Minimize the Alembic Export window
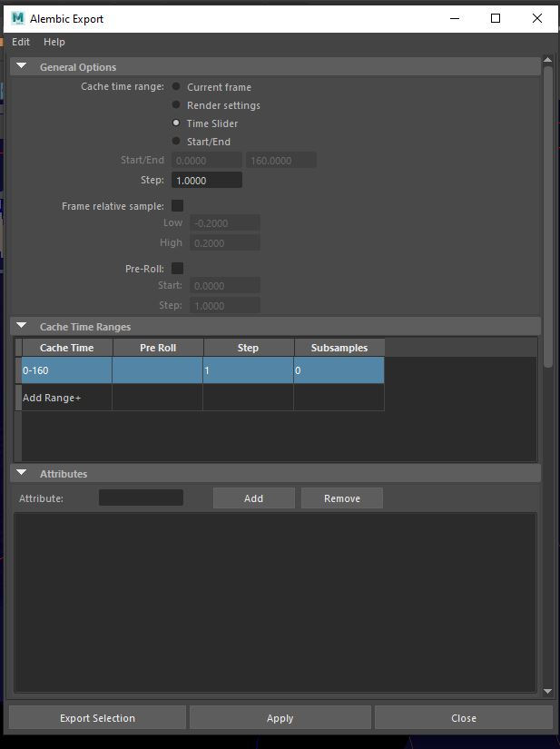 point(455,19)
